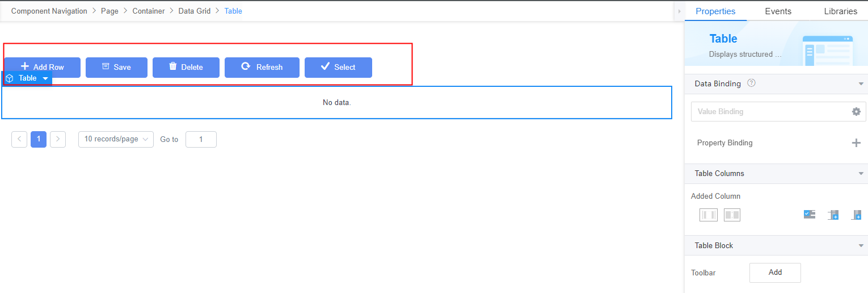The image size is (868, 293).
Task: Select the fit-width column layout icon
Action: (709, 215)
